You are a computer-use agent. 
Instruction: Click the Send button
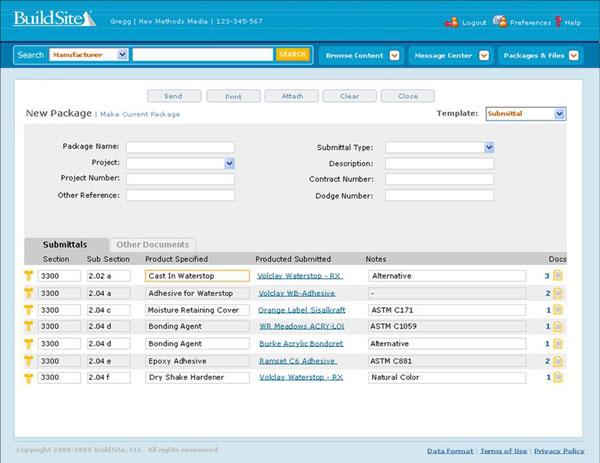click(174, 96)
